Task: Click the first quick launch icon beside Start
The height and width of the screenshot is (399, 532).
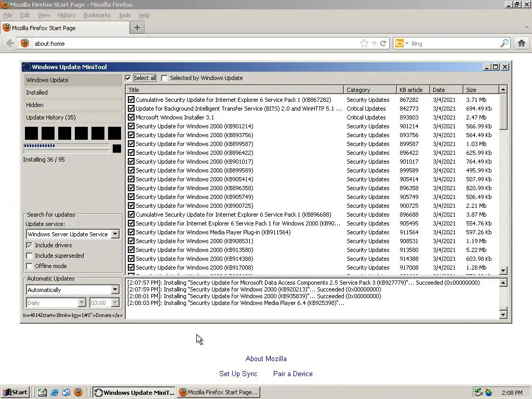Action: click(x=43, y=392)
